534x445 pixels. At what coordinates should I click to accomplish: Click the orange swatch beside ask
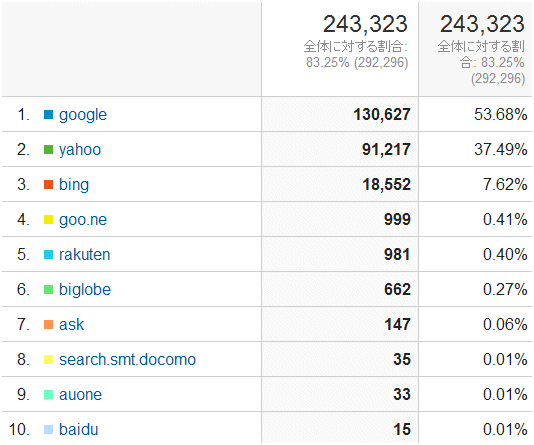48,324
